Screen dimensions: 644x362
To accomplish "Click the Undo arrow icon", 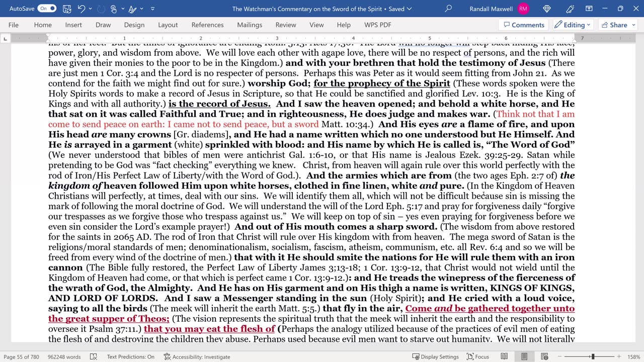I will tap(82, 9).
